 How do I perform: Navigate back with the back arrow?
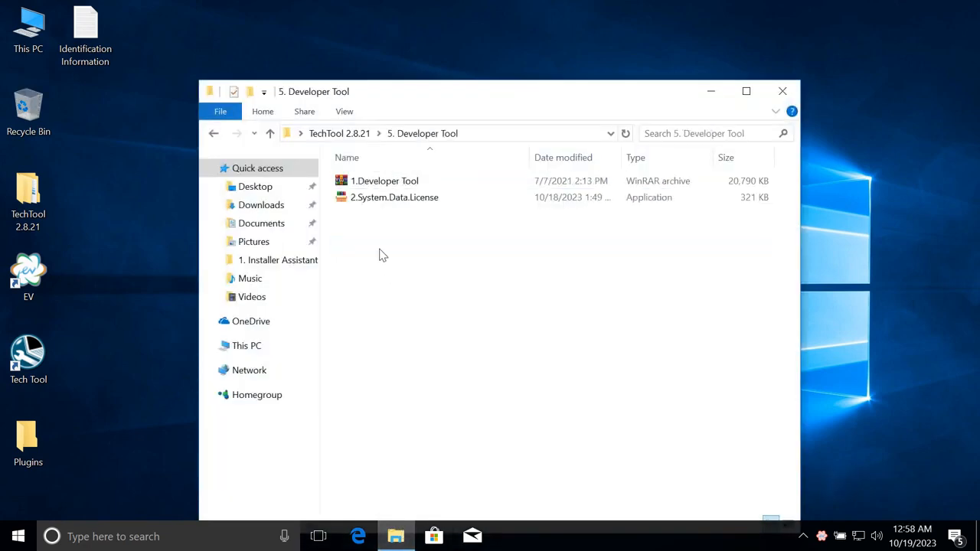pyautogui.click(x=214, y=133)
